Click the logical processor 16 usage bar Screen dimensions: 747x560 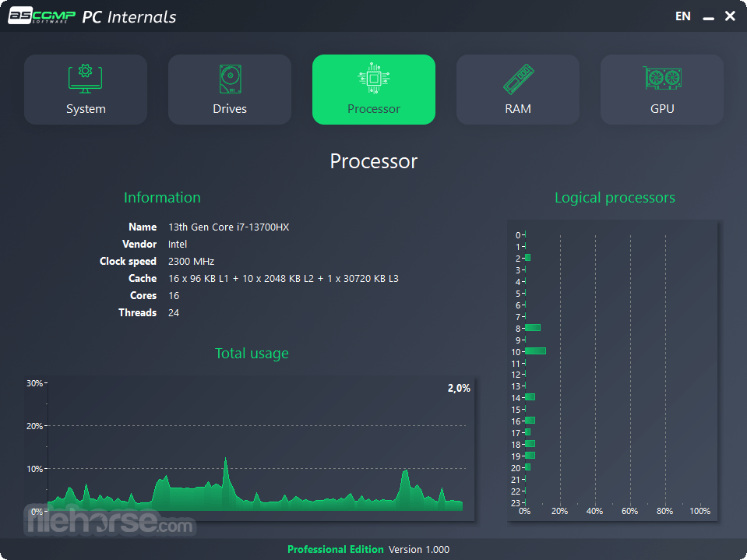coord(530,421)
